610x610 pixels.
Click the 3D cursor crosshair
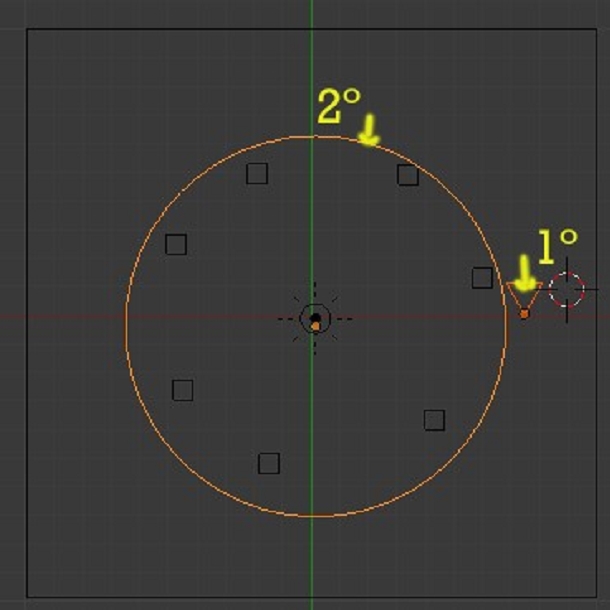coord(566,290)
